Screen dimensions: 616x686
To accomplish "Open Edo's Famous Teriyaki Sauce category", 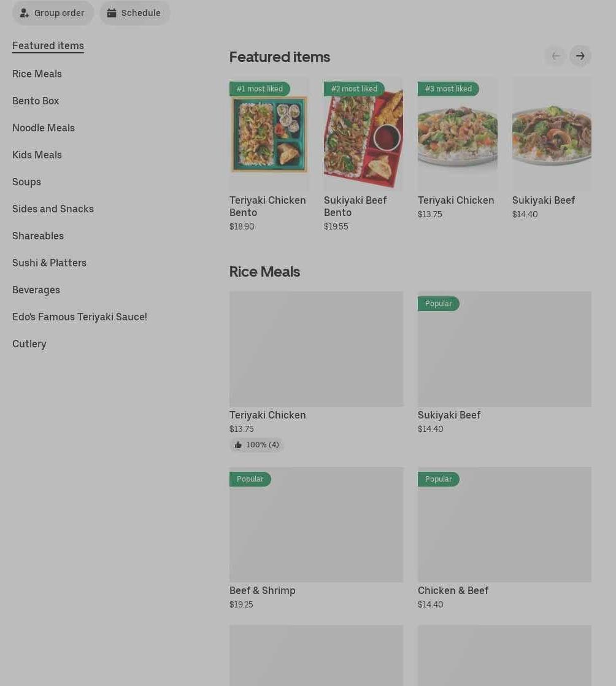I will coord(80,317).
